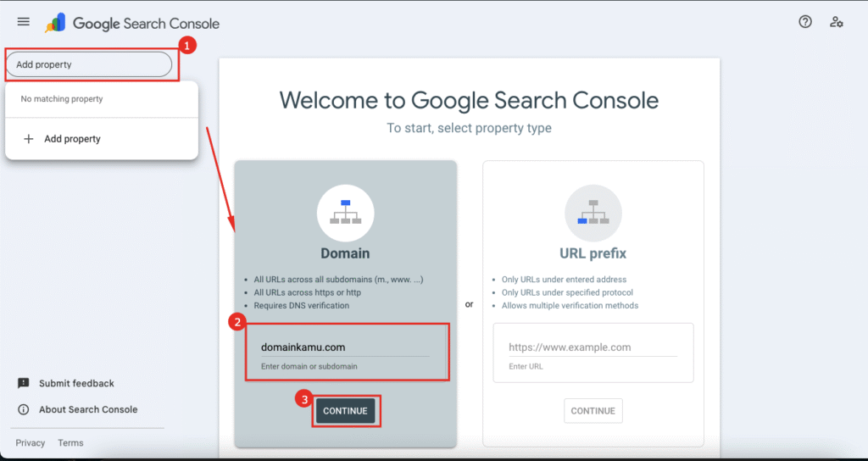Screen dimensions: 868x461
Task: Click the Domain sitemap icon
Action: click(346, 213)
